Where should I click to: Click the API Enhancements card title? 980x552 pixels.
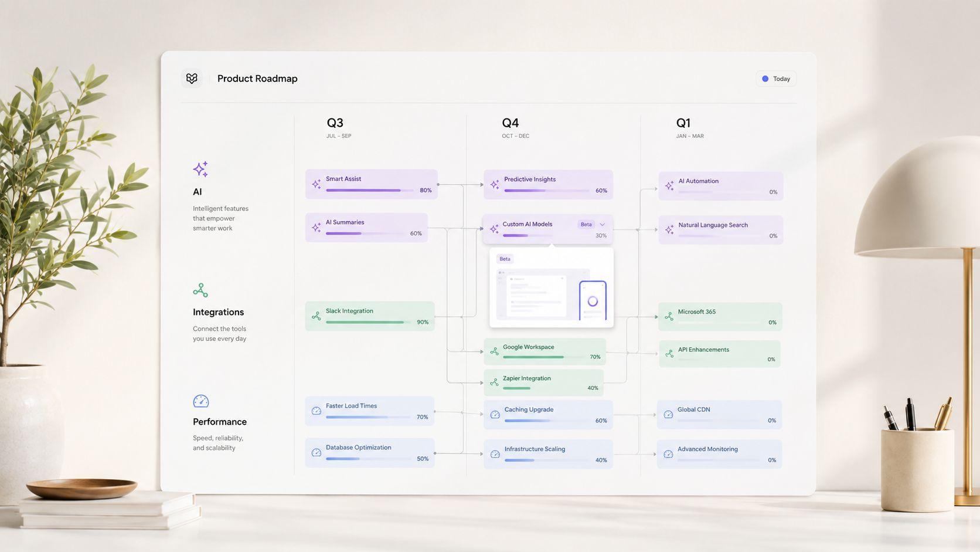(x=703, y=350)
